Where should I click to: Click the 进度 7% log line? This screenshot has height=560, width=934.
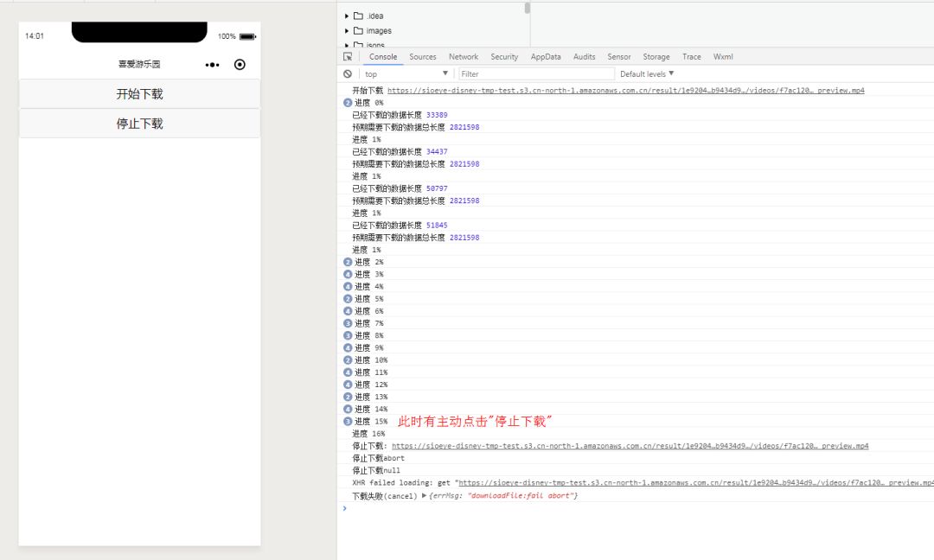click(369, 323)
